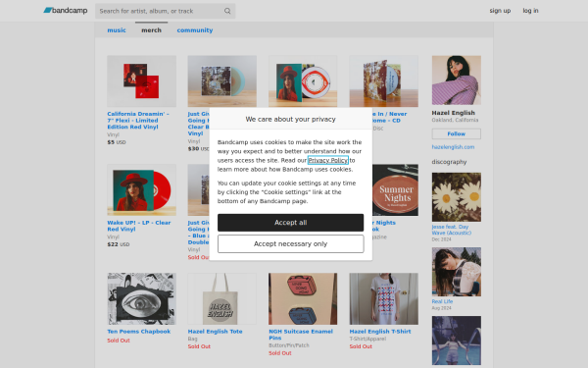Image resolution: width=588 pixels, height=368 pixels.
Task: Open the Hazel English Tote bag thumbnail
Action: click(222, 298)
